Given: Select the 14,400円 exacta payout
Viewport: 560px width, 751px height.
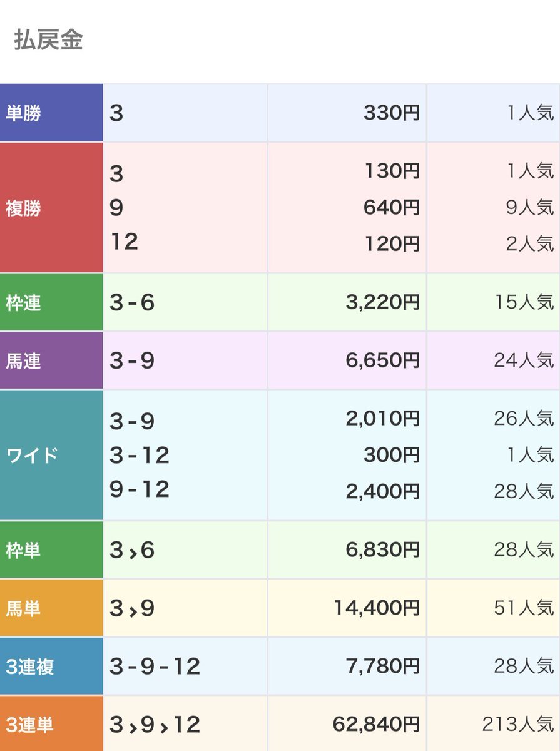Looking at the screenshot, I should [377, 608].
